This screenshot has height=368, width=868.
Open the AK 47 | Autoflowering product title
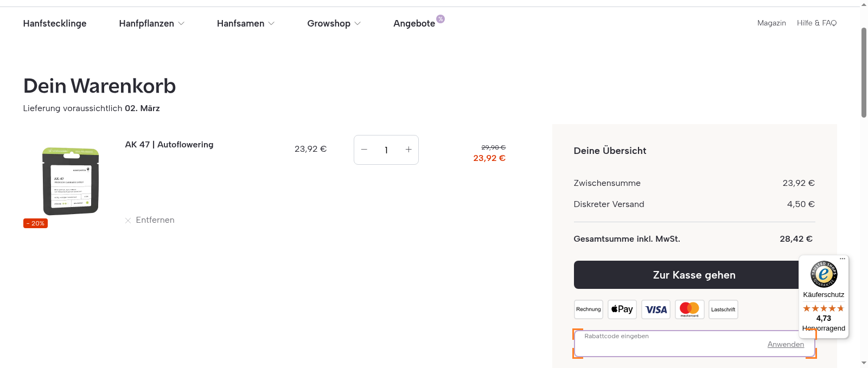click(x=169, y=145)
